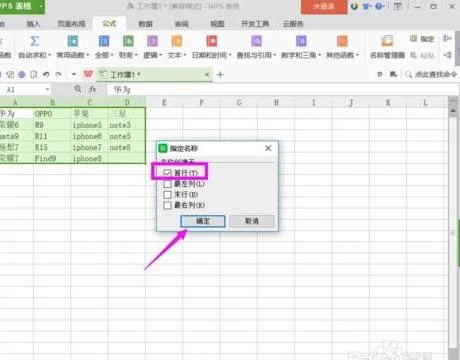Select cell containing R11
Screen dimensions: 460x360
point(52,136)
